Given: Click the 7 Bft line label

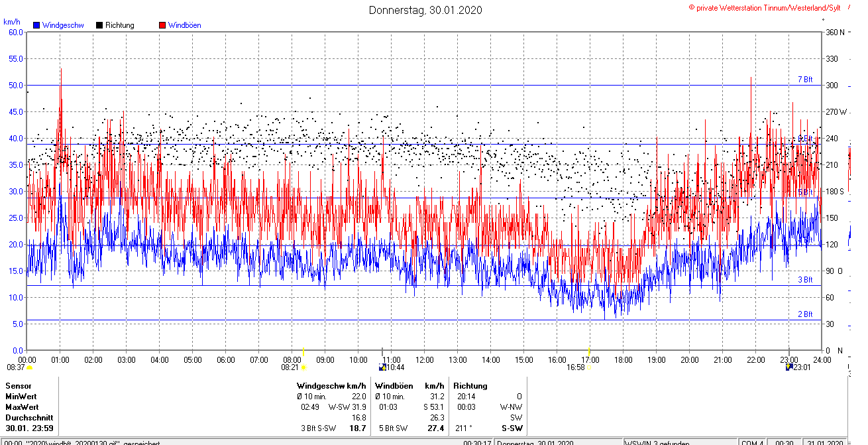Looking at the screenshot, I should click(805, 80).
